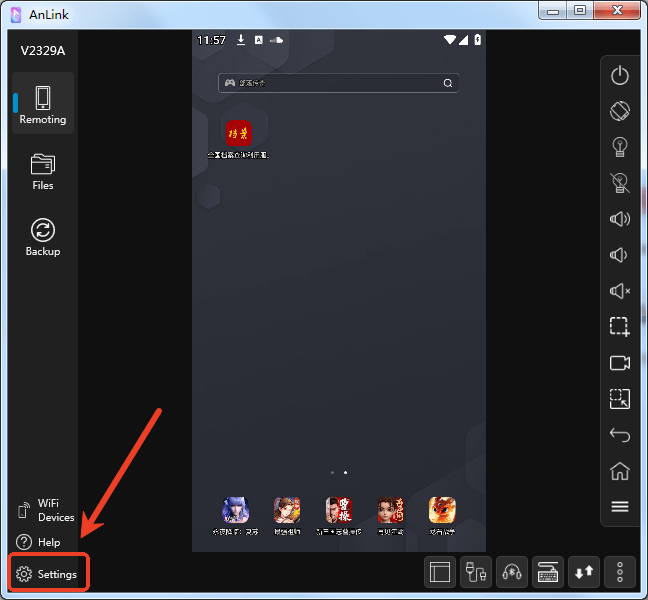
Task: Open Settings in the sidebar
Action: [47, 574]
